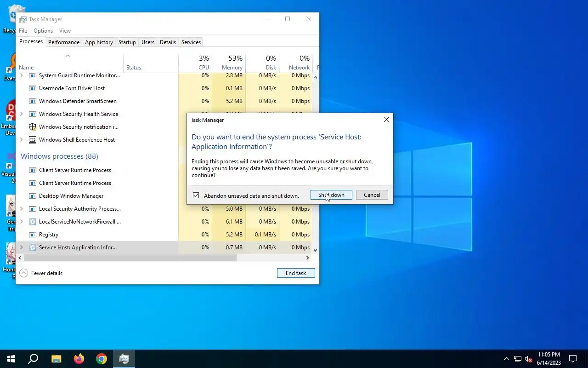The height and width of the screenshot is (368, 588).
Task: Click the horizontal scrollbar thumb
Action: (130, 258)
